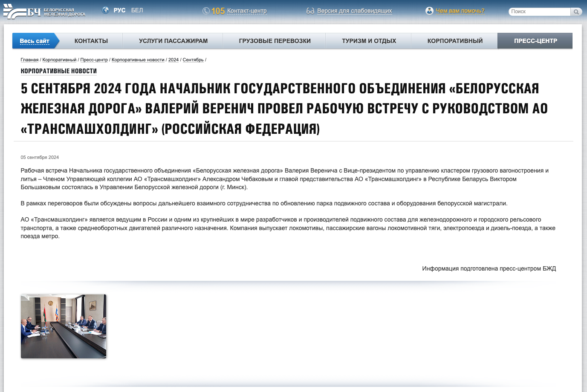
Task: Open ТУРИЗМ И ОТДЫХ section
Action: [369, 40]
